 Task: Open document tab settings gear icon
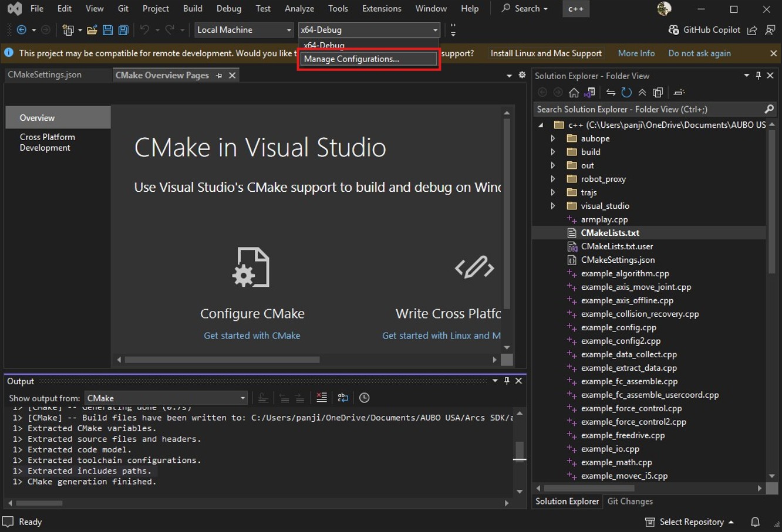tap(522, 75)
